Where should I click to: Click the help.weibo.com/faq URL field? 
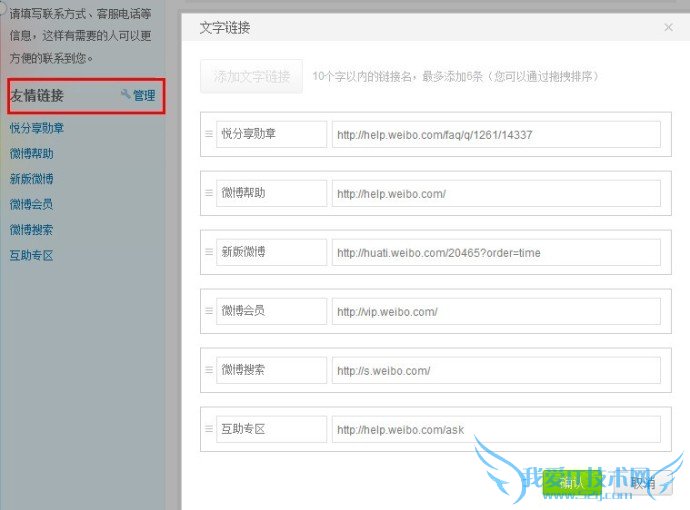(496, 134)
